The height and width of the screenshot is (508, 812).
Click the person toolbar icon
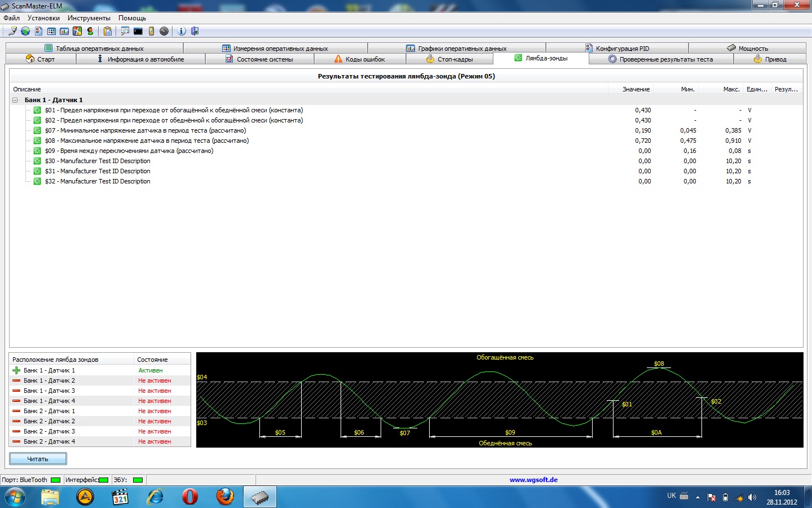[90, 31]
